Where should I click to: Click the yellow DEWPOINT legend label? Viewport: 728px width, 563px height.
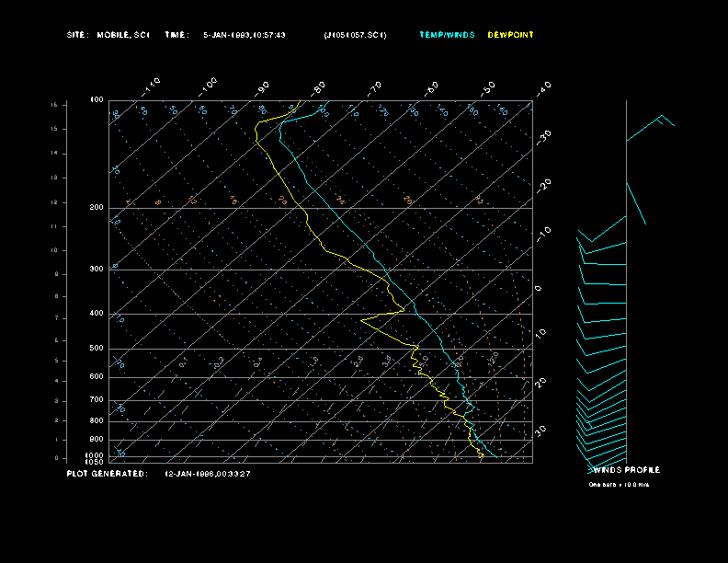pyautogui.click(x=510, y=35)
